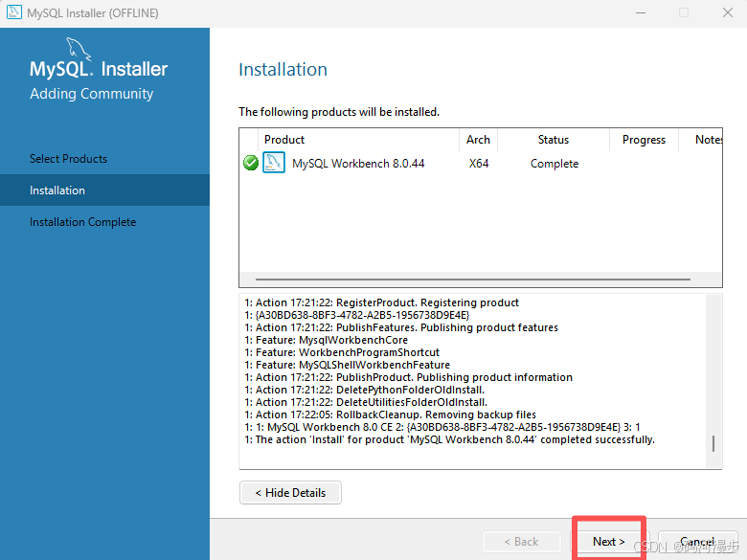747x560 pixels.
Task: Click the Complete status cell
Action: pyautogui.click(x=555, y=164)
